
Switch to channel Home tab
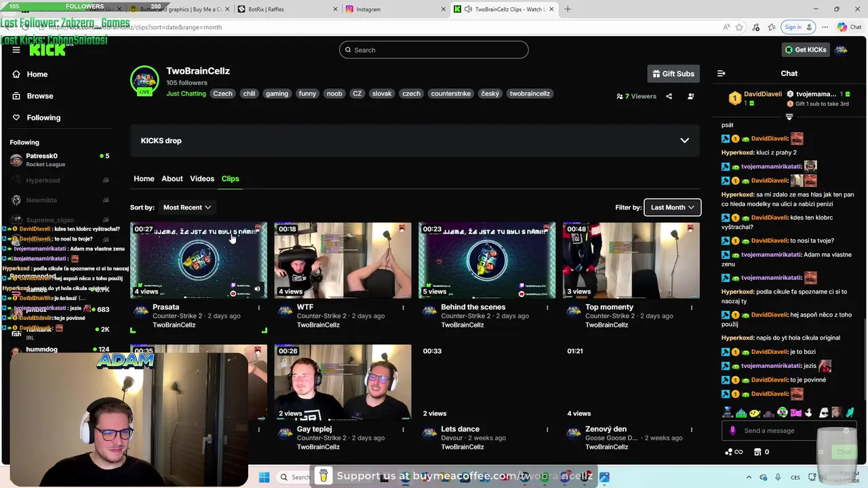coord(144,178)
